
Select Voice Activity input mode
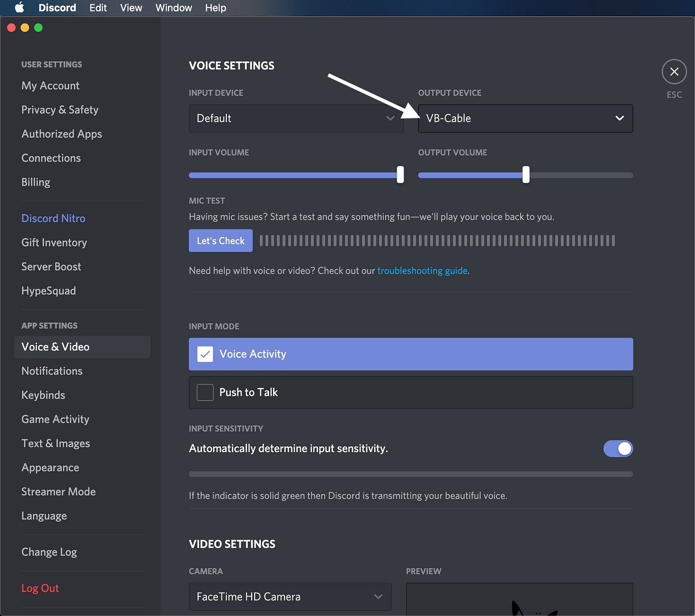(411, 354)
